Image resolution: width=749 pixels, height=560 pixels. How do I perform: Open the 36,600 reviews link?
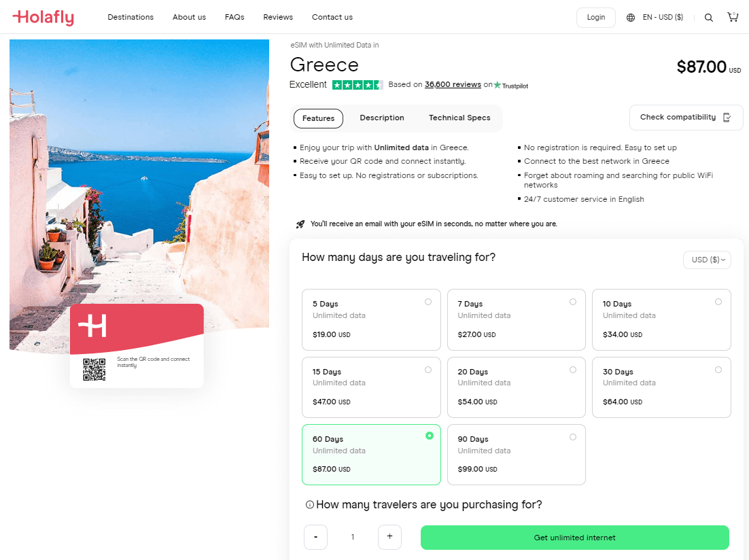click(x=453, y=84)
